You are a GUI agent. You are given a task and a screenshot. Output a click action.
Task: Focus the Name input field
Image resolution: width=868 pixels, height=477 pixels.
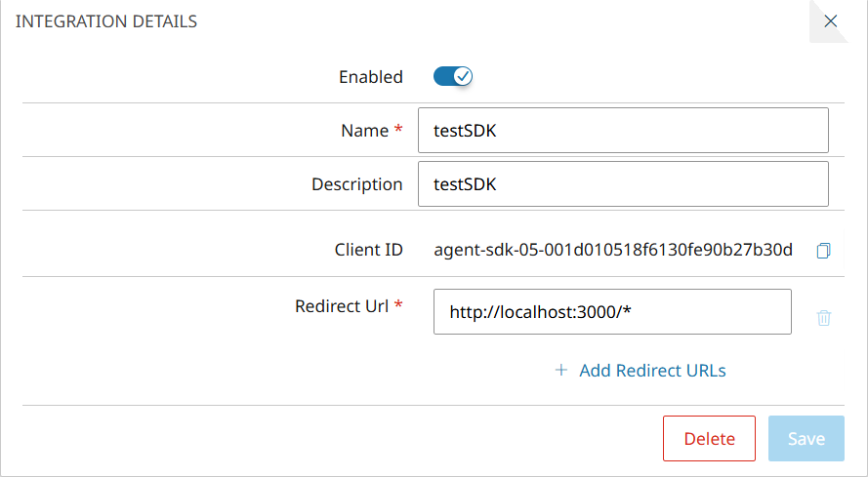click(623, 130)
